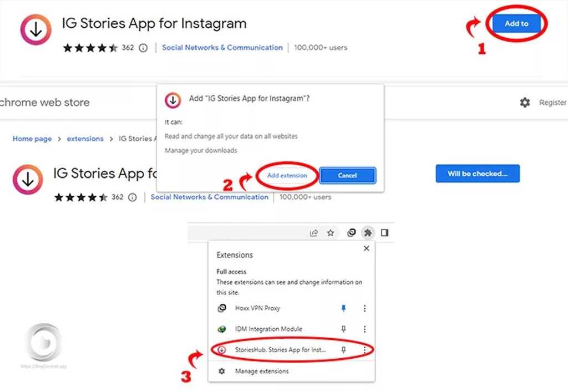The width and height of the screenshot is (568, 392).
Task: Bookmark the page with the star icon
Action: [331, 233]
